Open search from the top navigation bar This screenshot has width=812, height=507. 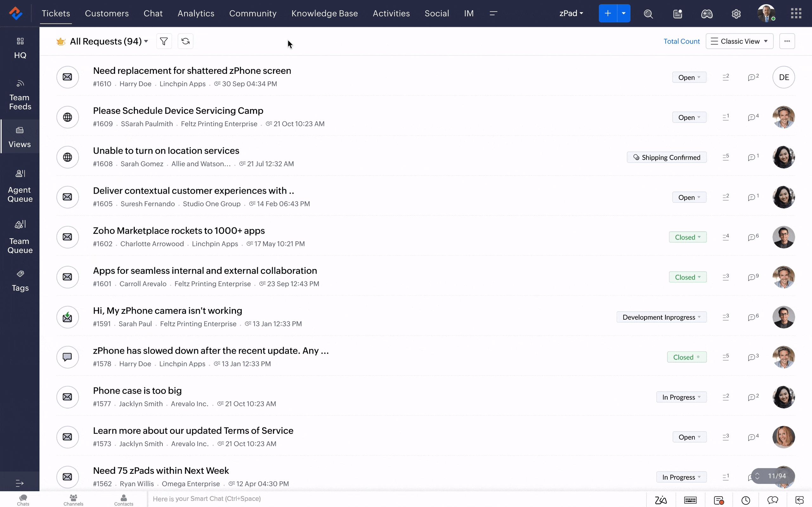(648, 13)
